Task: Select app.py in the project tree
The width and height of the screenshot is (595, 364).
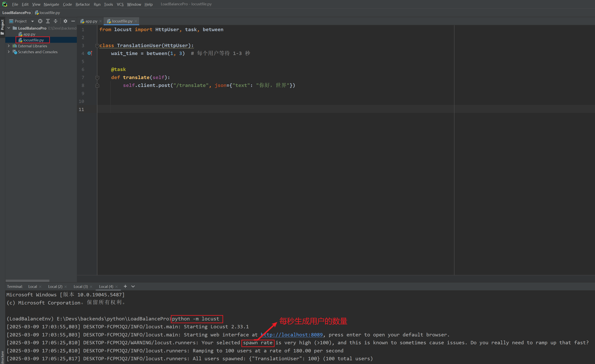Action: pos(29,34)
